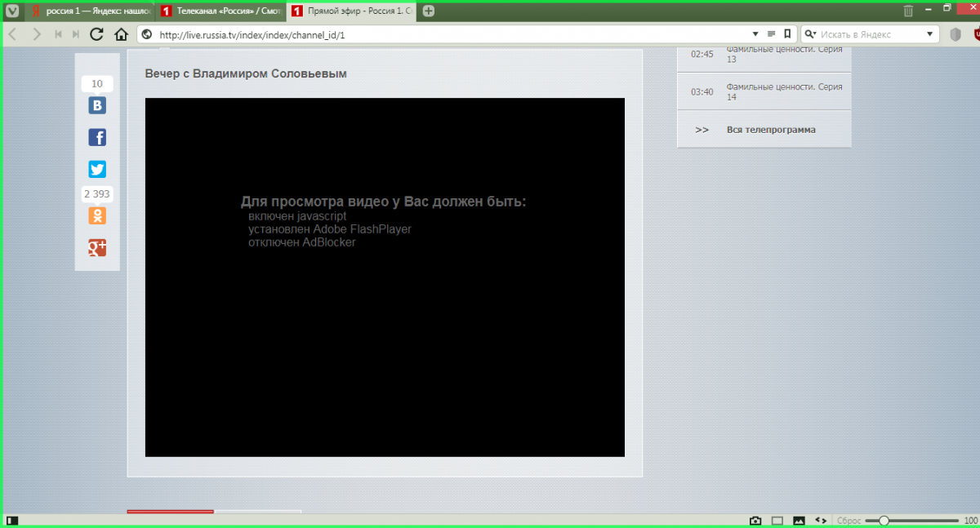Share page on Google Plus
The height and width of the screenshot is (528, 980).
tap(97, 248)
